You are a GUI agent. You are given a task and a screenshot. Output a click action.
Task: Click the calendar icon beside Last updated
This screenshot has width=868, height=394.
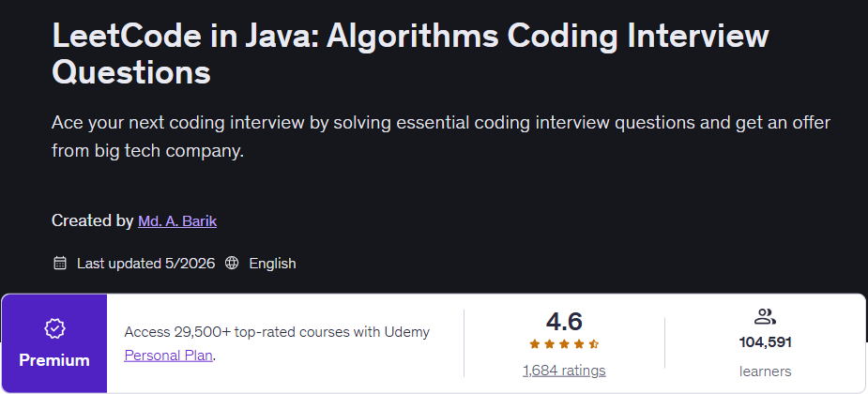60,263
